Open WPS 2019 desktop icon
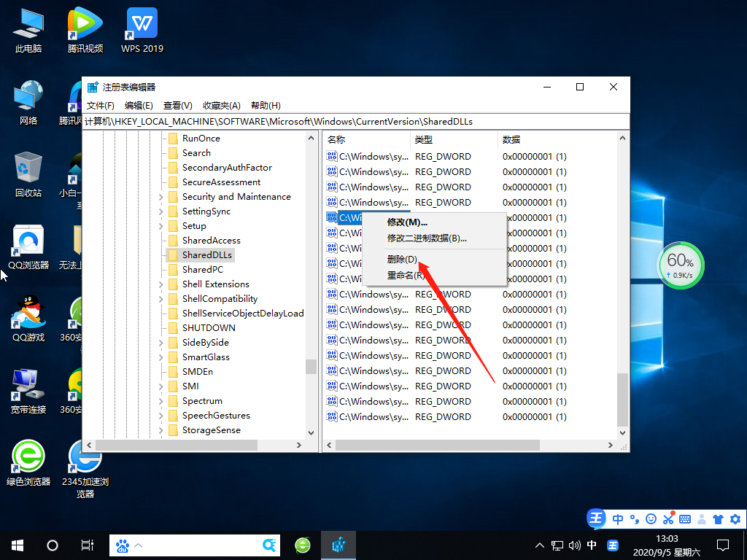Viewport: 747px width, 560px height. (141, 26)
